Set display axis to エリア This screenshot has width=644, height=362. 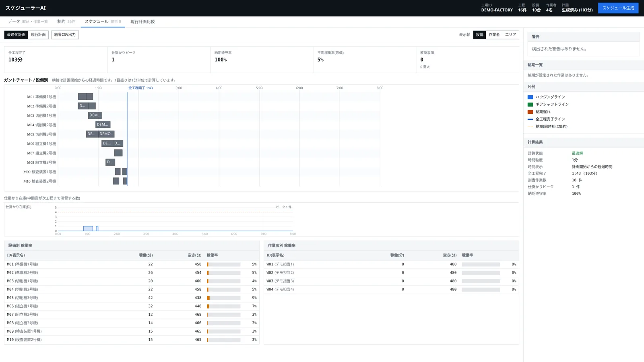(x=510, y=35)
